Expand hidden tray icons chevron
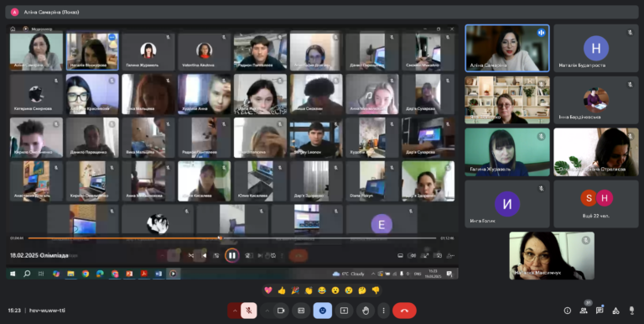Image resolution: width=644 pixels, height=324 pixels. point(373,274)
